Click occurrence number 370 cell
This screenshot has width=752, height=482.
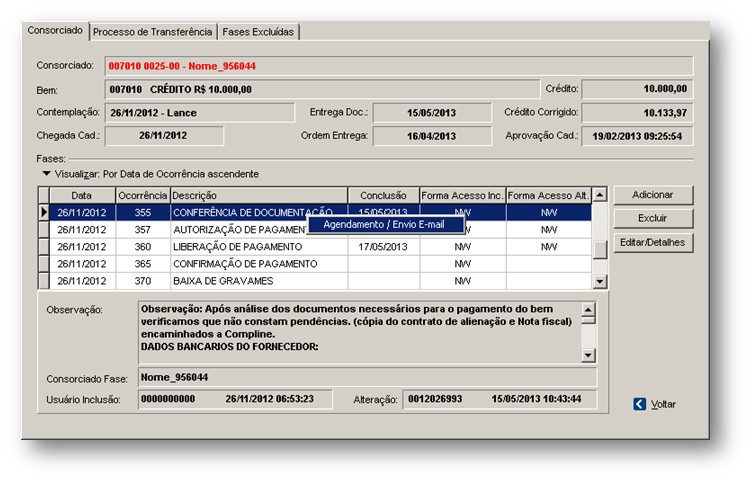[x=142, y=281]
